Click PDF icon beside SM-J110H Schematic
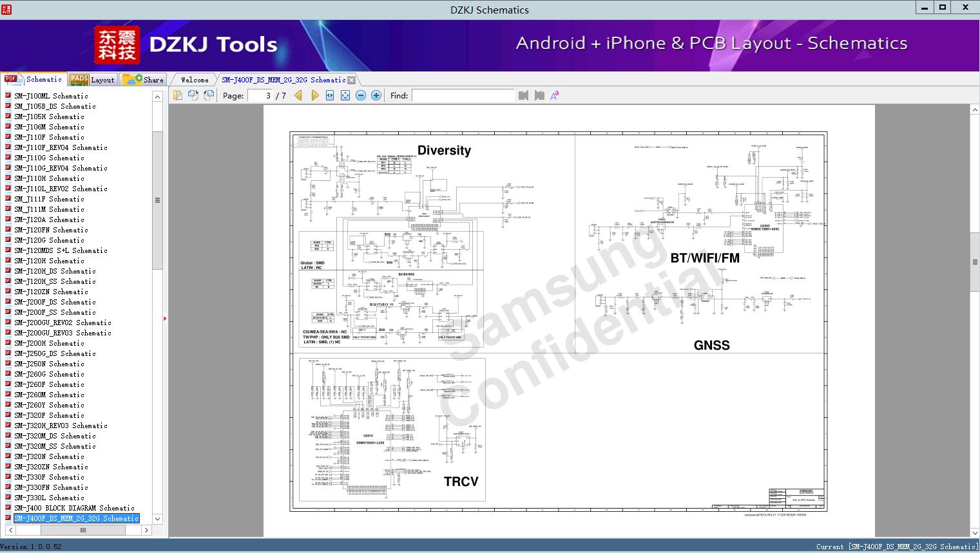The image size is (980, 553). point(8,178)
